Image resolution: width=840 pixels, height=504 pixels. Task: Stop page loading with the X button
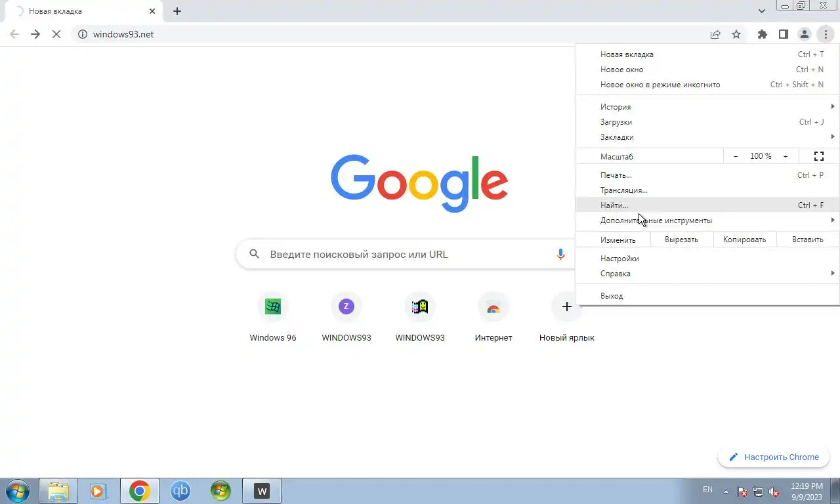pos(56,34)
